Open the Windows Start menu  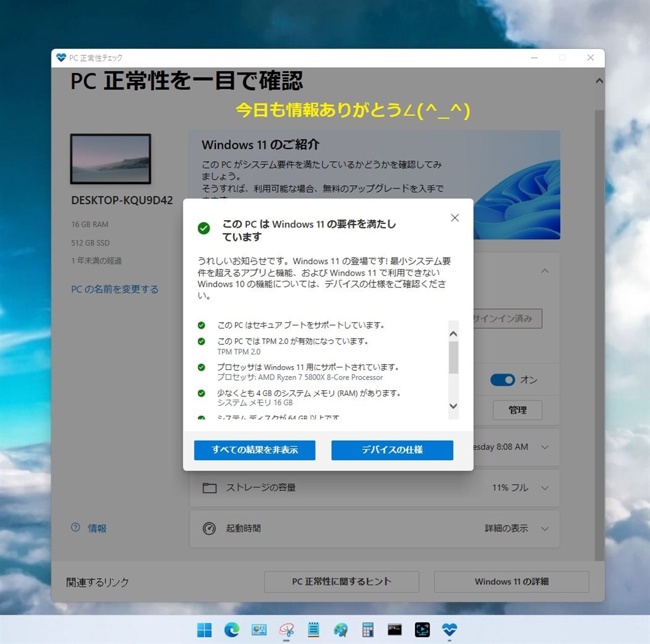(x=204, y=630)
